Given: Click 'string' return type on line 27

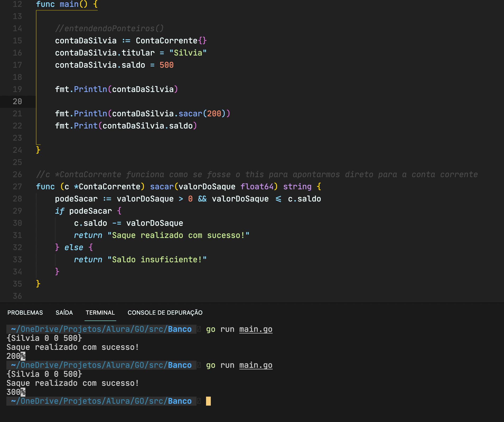Looking at the screenshot, I should point(297,187).
